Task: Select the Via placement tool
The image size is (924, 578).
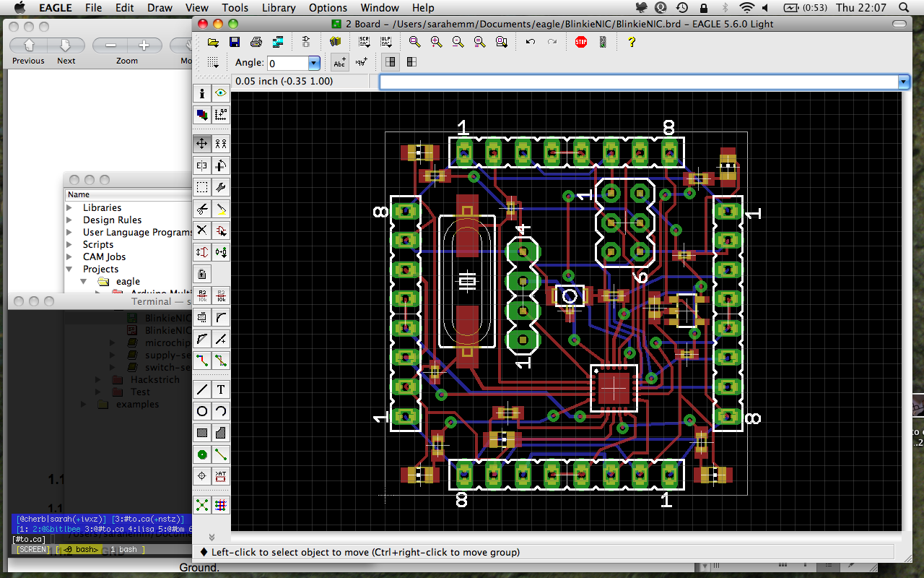Action: point(202,454)
